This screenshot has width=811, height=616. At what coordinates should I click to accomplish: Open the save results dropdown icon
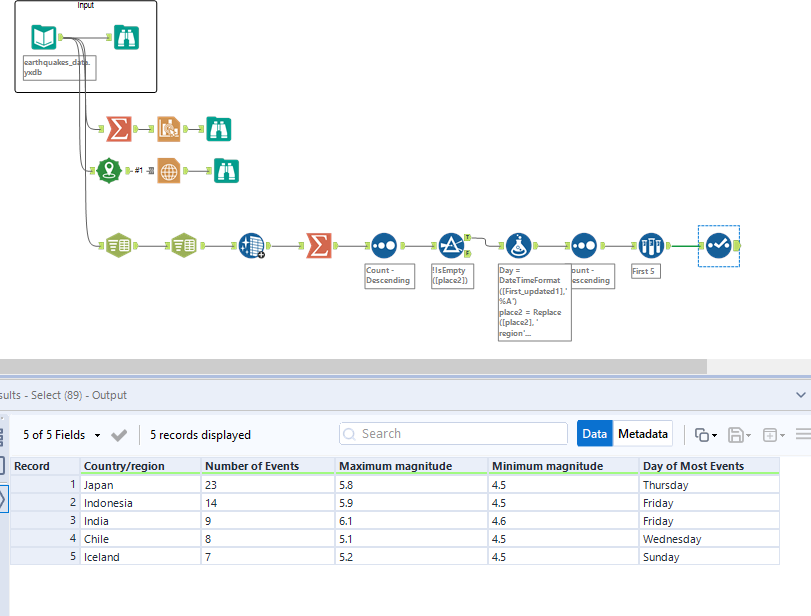(x=739, y=435)
